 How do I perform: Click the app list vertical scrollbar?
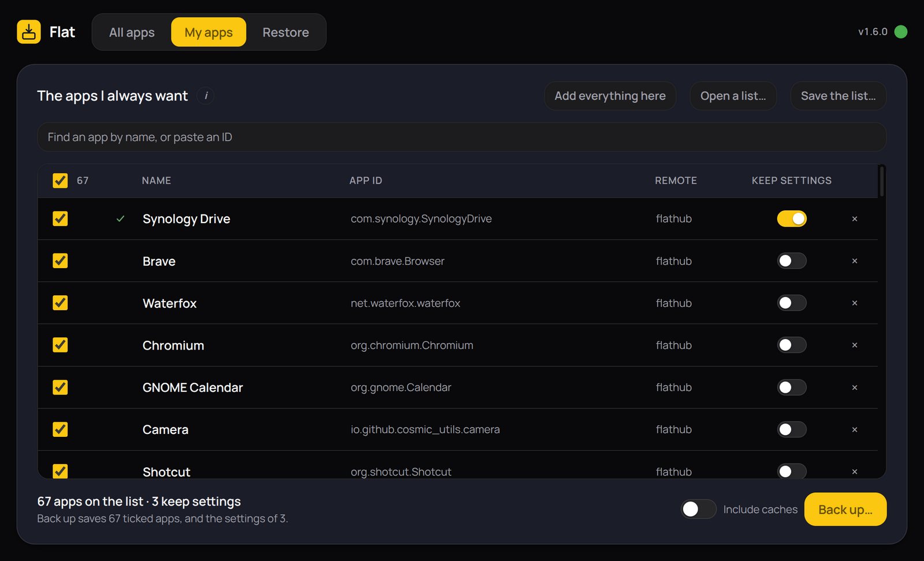881,181
